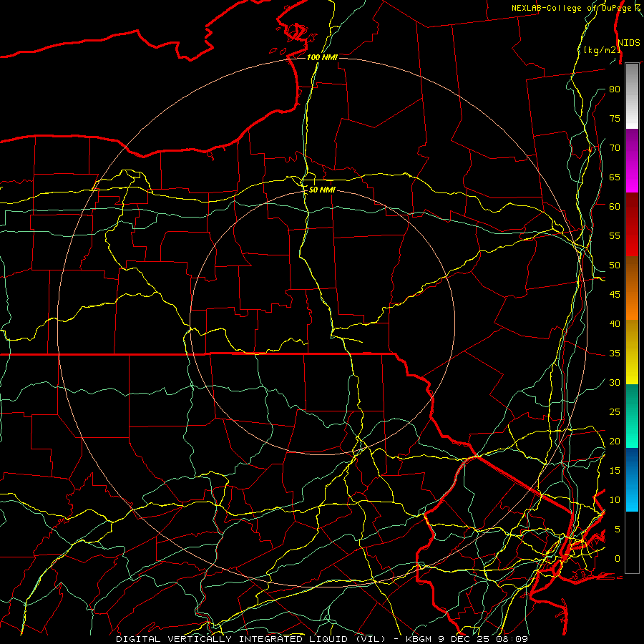644x644 pixels.
Task: Click the [kg/m2] units label
Action: click(x=602, y=50)
